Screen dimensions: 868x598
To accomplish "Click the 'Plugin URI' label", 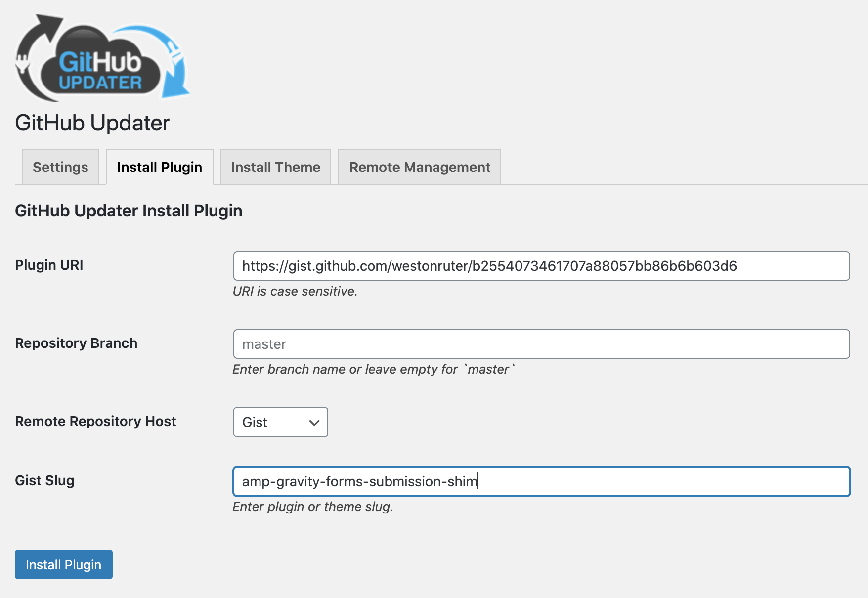I will click(49, 265).
